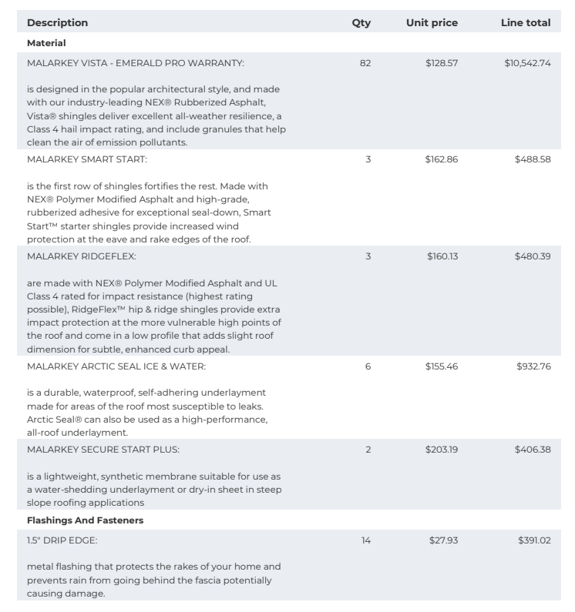
Task: Click MALARKEY SECURE START PLUS title
Action: [103, 450]
